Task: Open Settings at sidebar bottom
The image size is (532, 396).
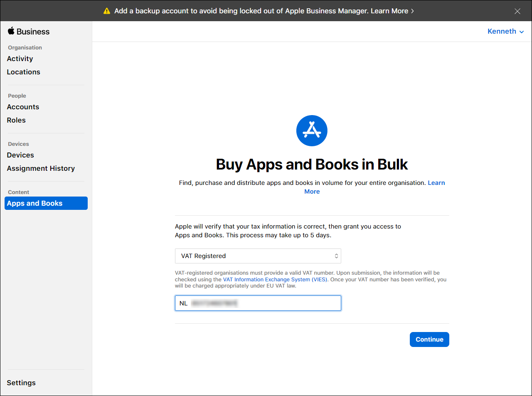Action: pos(21,383)
